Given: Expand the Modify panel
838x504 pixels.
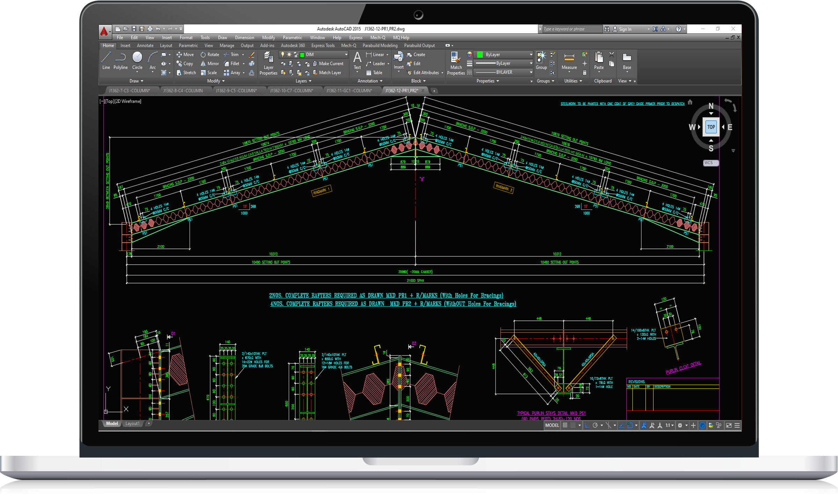Looking at the screenshot, I should point(216,81).
